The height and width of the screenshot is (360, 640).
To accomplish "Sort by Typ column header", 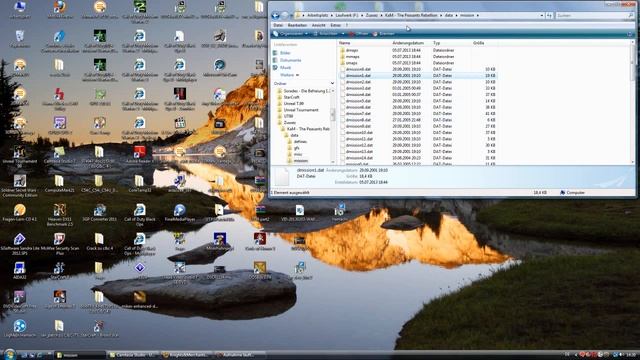I will (x=437, y=43).
